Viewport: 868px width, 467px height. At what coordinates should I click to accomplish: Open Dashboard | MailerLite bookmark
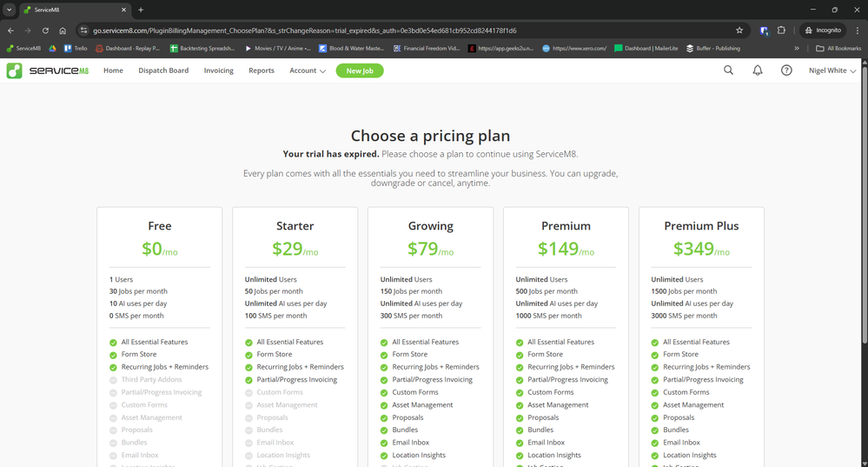point(646,48)
